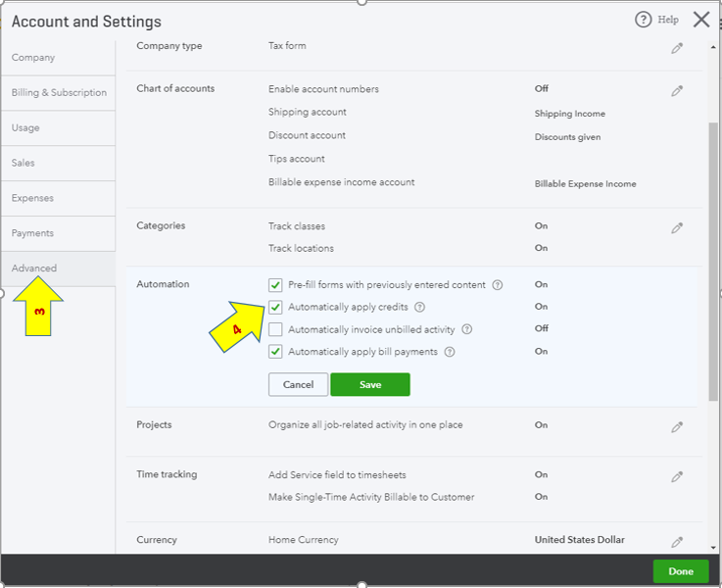722x588 pixels.
Task: Click help icon next to apply bill payments
Action: (x=450, y=352)
